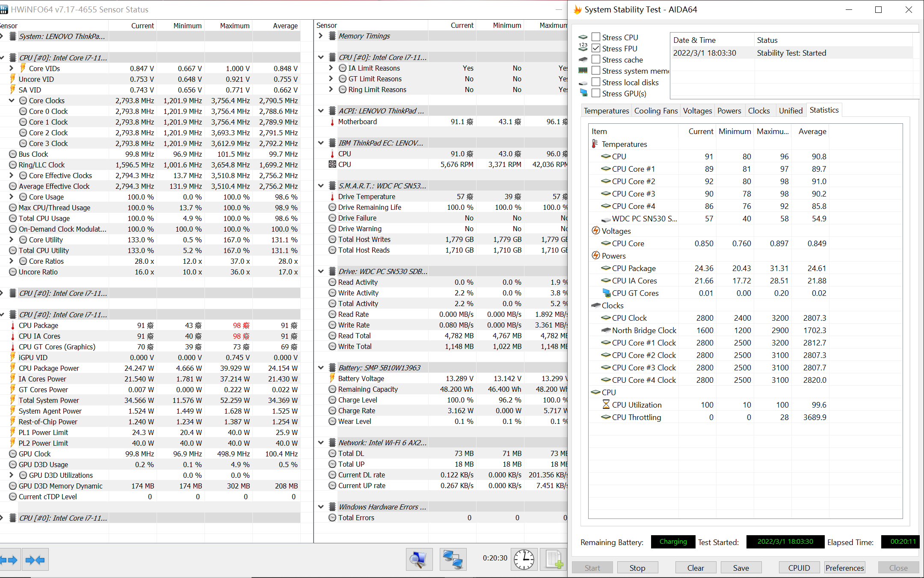
Task: Expand Core Effective Clocks row
Action: point(12,176)
